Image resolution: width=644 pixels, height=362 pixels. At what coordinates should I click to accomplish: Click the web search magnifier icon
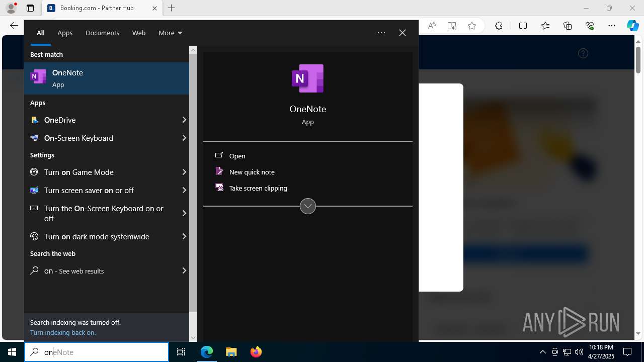(34, 270)
